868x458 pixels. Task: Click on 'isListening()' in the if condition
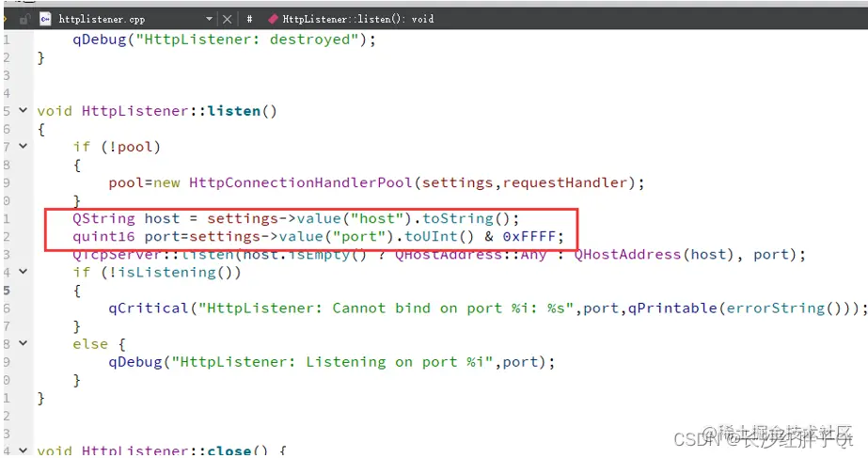[x=175, y=273]
